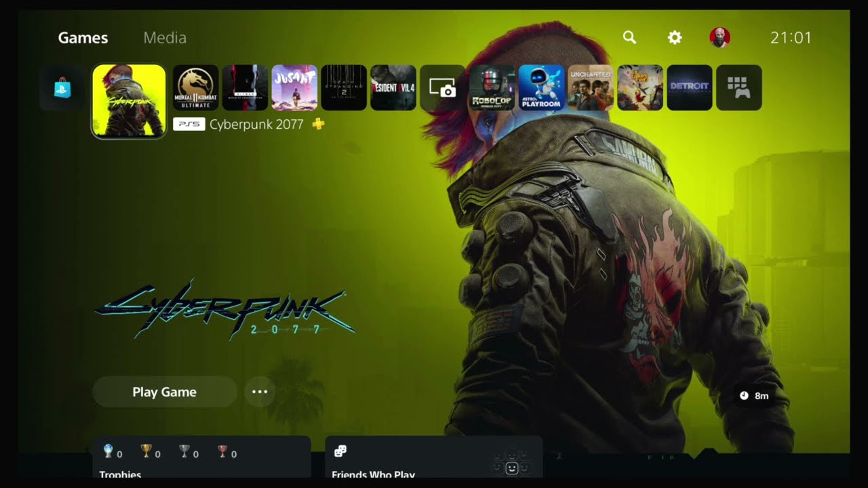Click the PS5 platform badge
Viewport: 868px width, 488px height.
(x=189, y=124)
